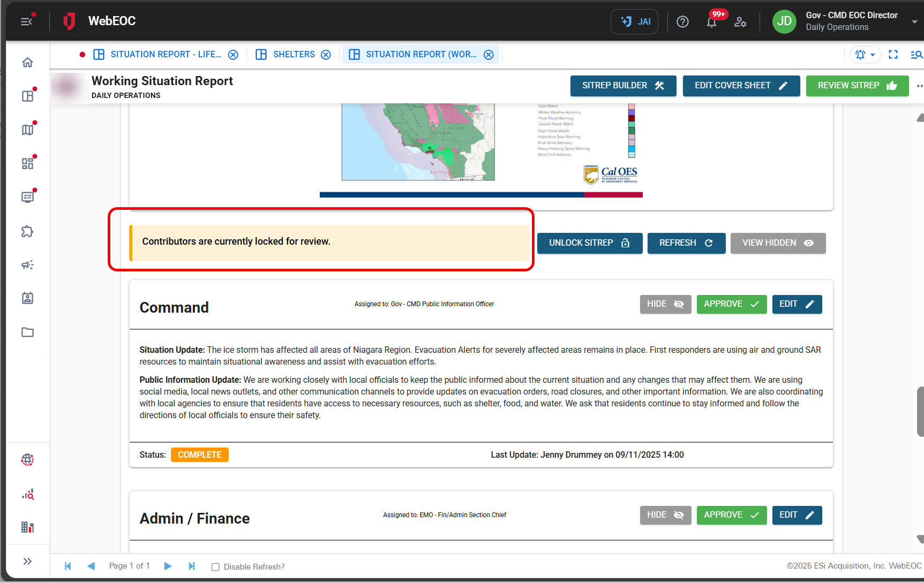Viewport: 924px width, 583px height.
Task: Expand the sidebar with double chevron
Action: 27,561
